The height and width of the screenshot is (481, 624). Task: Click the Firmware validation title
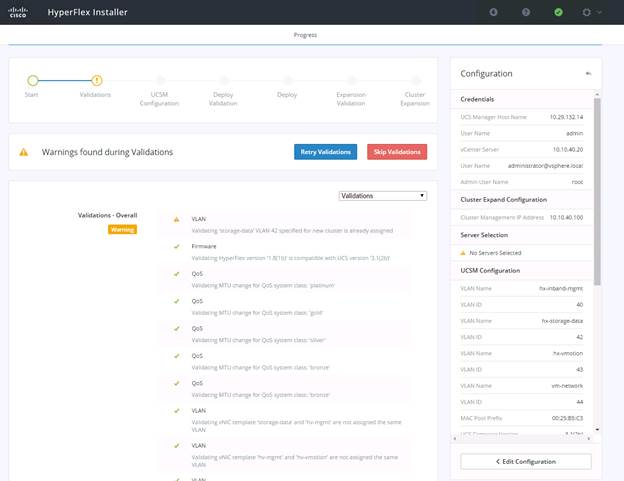coord(204,247)
